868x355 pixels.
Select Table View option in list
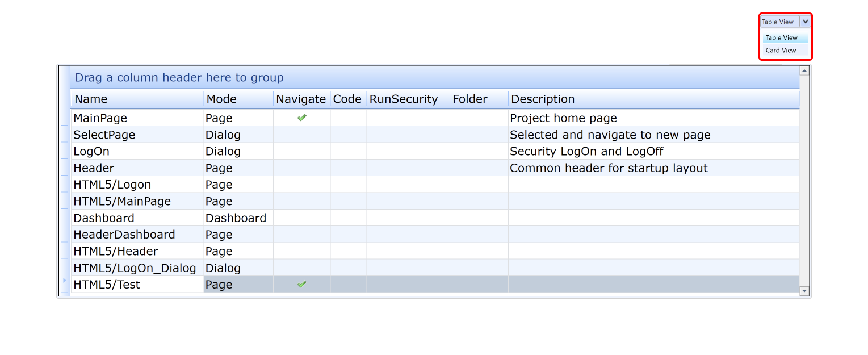click(x=782, y=37)
